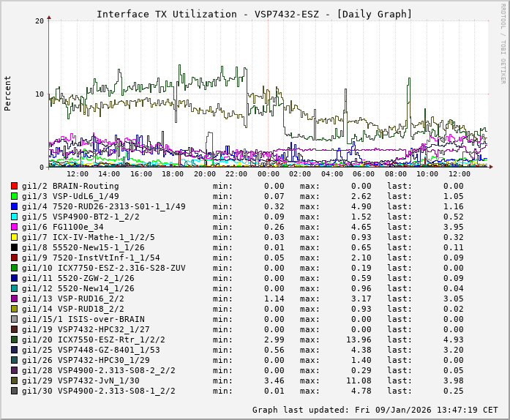The width and height of the screenshot is (510, 420).
Task: Select the green gi1/3 VSP-UdL6 legend swatch
Action: [x=14, y=196]
